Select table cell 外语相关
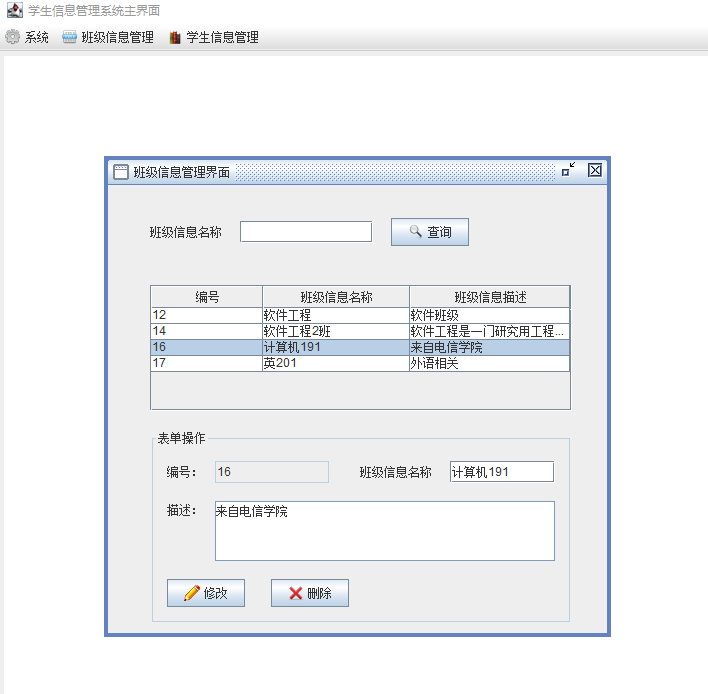 (490, 363)
